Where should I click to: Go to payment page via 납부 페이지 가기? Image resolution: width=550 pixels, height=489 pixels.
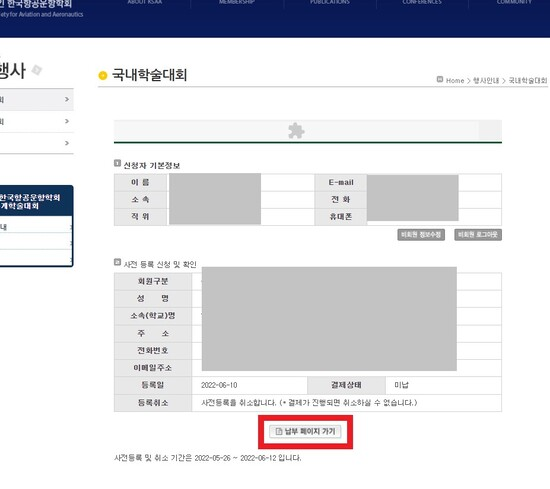[x=305, y=431]
